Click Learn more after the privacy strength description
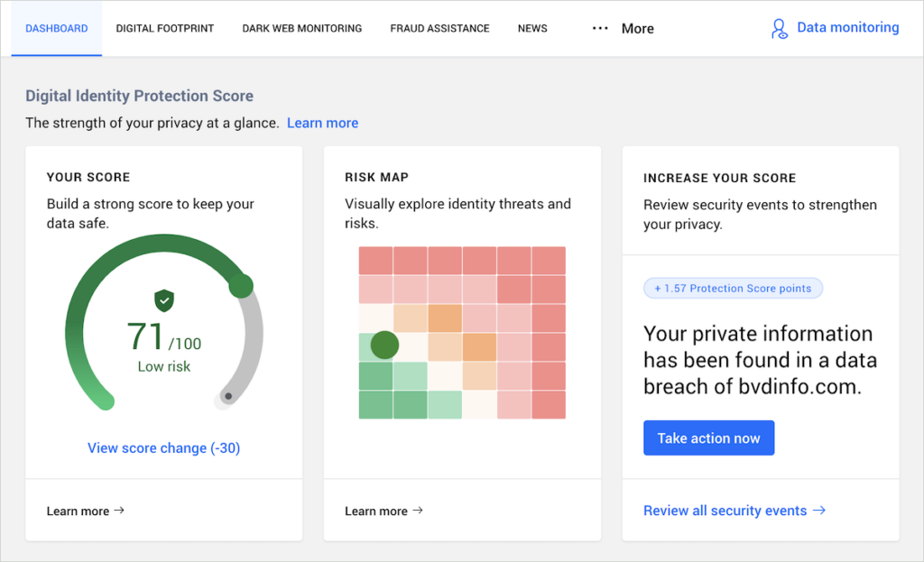This screenshot has height=562, width=924. coord(322,123)
